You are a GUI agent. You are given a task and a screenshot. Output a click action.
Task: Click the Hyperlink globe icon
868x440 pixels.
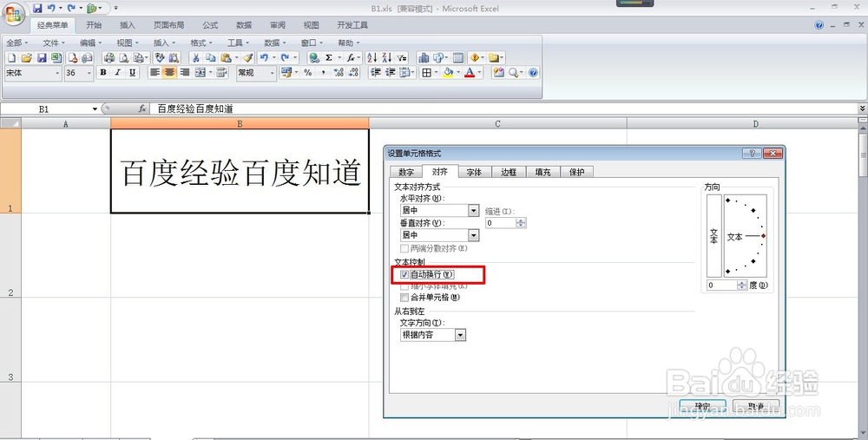tap(314, 57)
